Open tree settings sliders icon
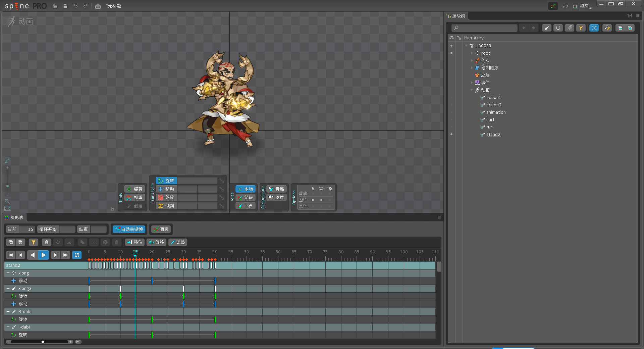 630,16
